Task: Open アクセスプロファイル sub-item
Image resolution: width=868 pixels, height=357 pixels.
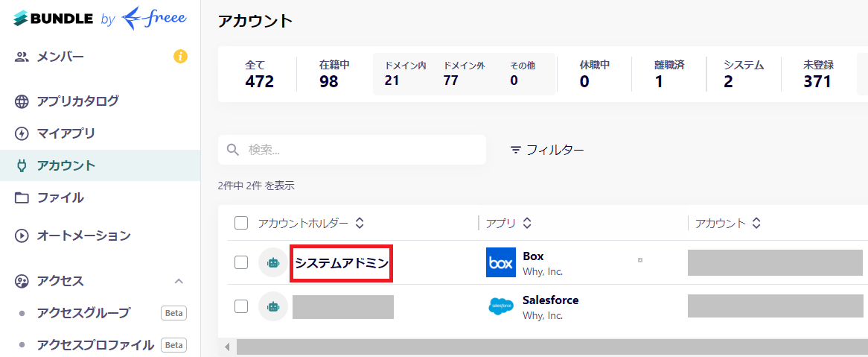Action: point(95,345)
